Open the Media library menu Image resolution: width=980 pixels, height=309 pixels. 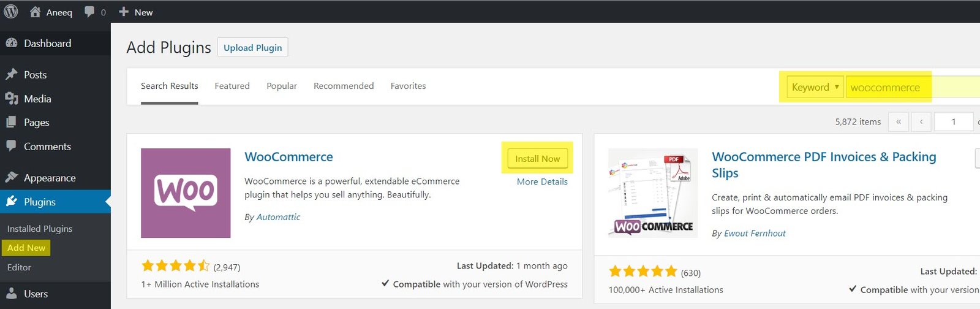pos(37,99)
